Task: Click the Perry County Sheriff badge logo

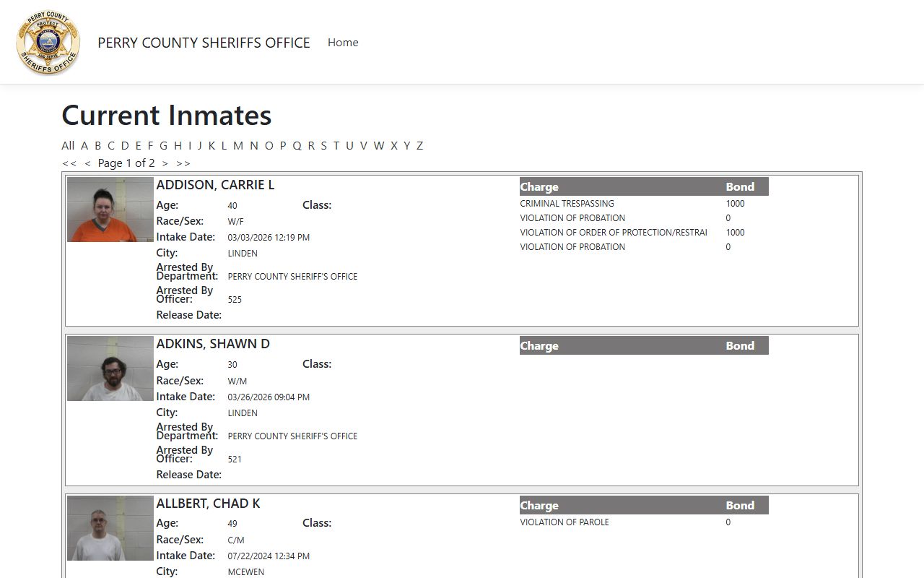Action: (x=48, y=43)
